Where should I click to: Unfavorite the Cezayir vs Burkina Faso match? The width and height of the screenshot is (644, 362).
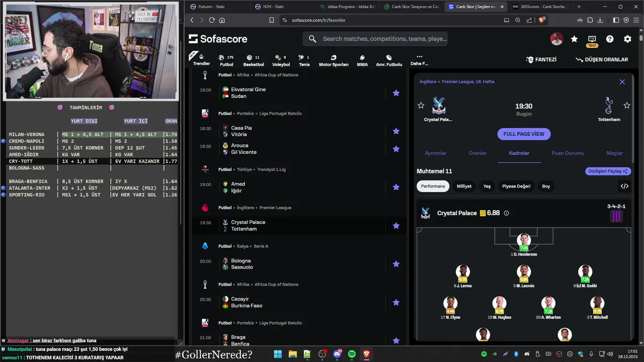click(396, 302)
